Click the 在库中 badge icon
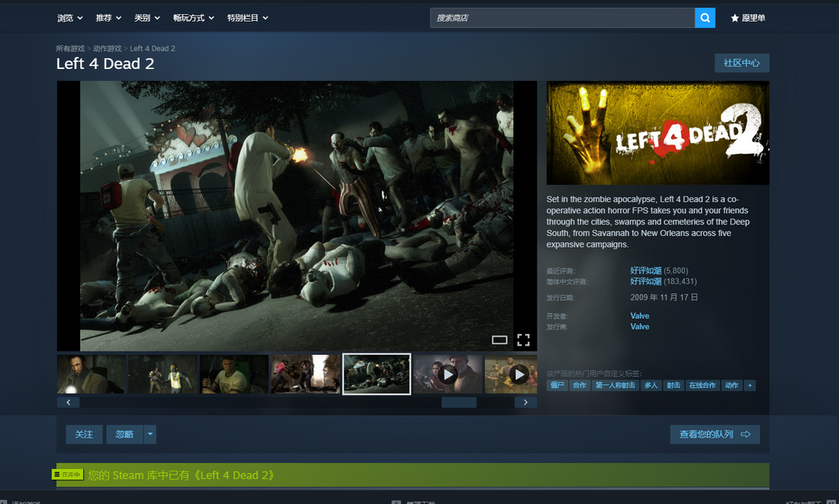Viewport: 839px width, 504px height. (x=68, y=474)
